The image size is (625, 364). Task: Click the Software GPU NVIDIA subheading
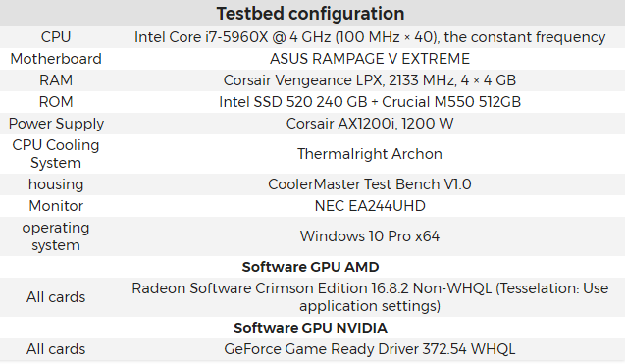[x=310, y=328]
